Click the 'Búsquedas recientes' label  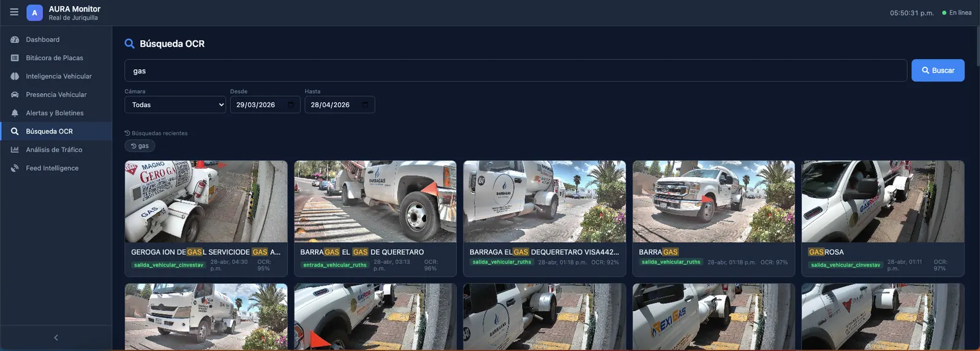coord(159,133)
